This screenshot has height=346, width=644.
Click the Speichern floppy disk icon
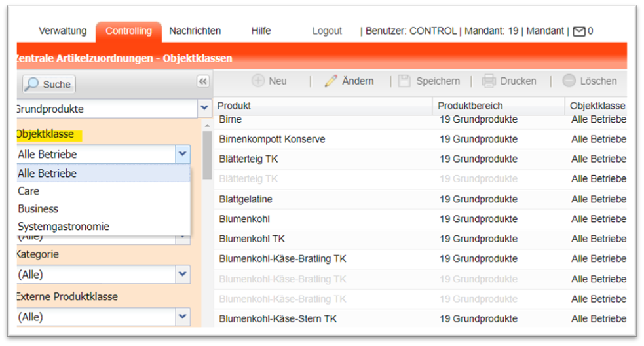(x=404, y=81)
